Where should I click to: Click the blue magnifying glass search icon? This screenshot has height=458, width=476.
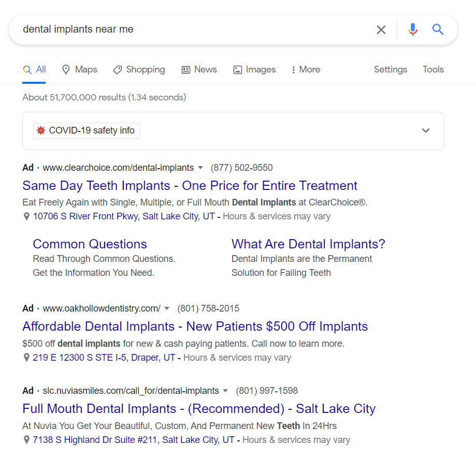pos(438,29)
